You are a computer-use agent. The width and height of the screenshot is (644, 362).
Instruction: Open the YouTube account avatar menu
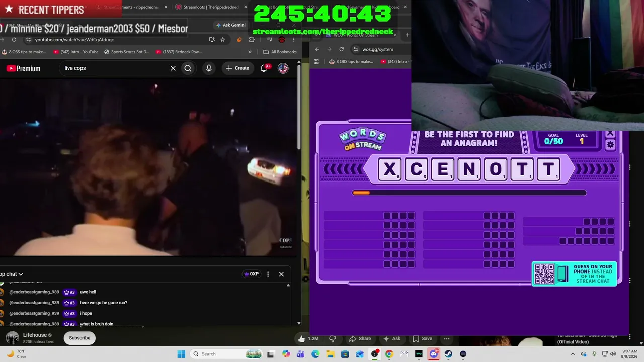pos(283,68)
